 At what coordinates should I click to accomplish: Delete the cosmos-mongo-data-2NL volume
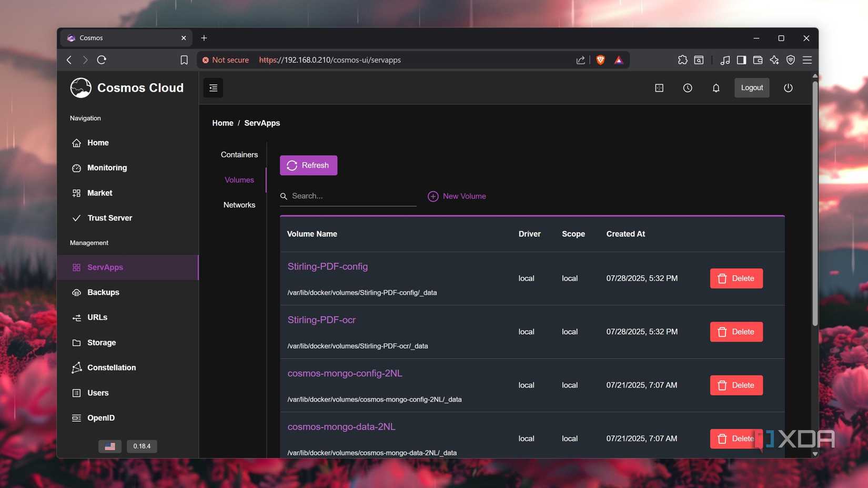(736, 439)
